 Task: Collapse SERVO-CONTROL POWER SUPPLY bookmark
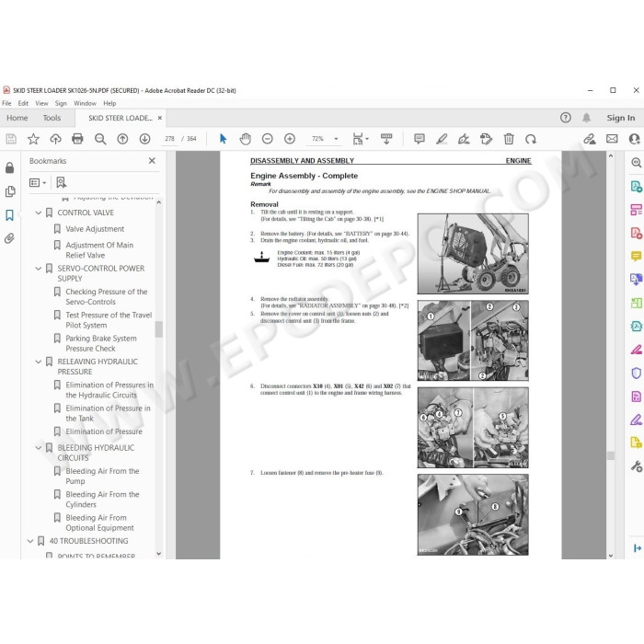39,269
